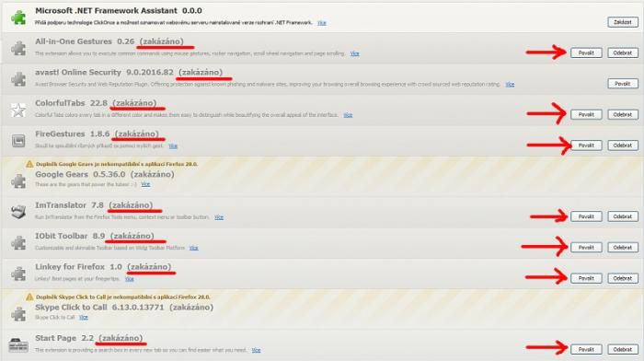Screen dimensions: 644x361
Task: Open Více link for avast! Online Security
Action: [510, 85]
